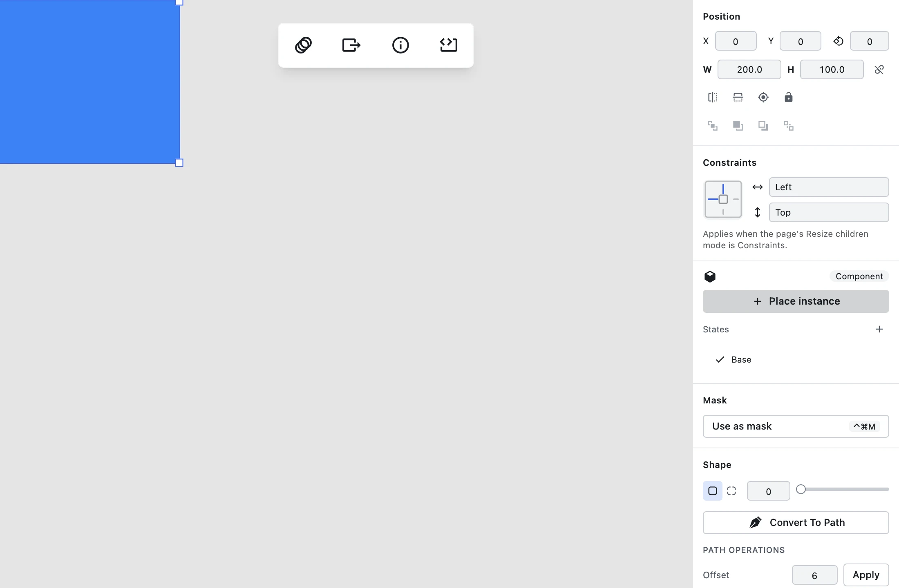
Task: Open the info circle icon in floating toolbar
Action: click(400, 45)
